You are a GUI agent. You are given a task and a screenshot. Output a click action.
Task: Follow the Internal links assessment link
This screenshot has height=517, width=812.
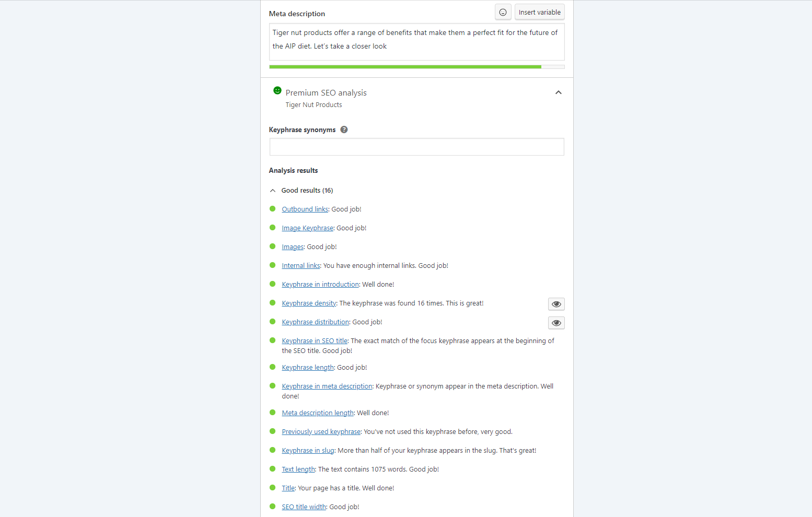tap(301, 265)
